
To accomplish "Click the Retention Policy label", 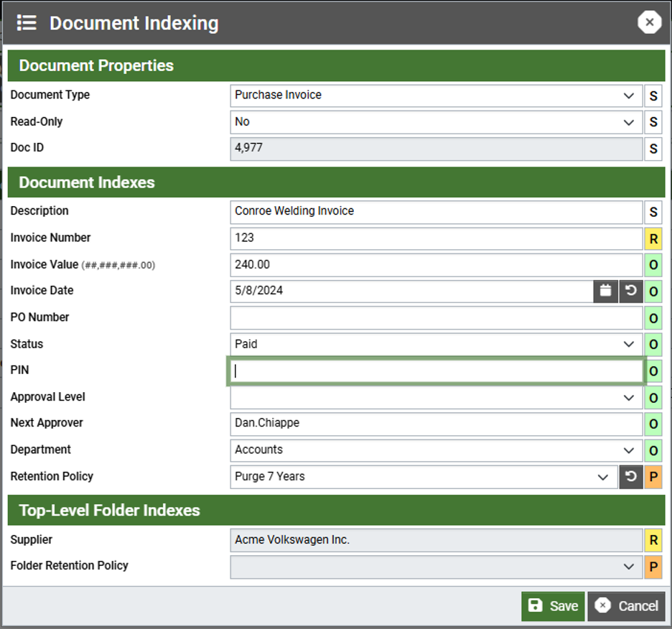I will (52, 476).
